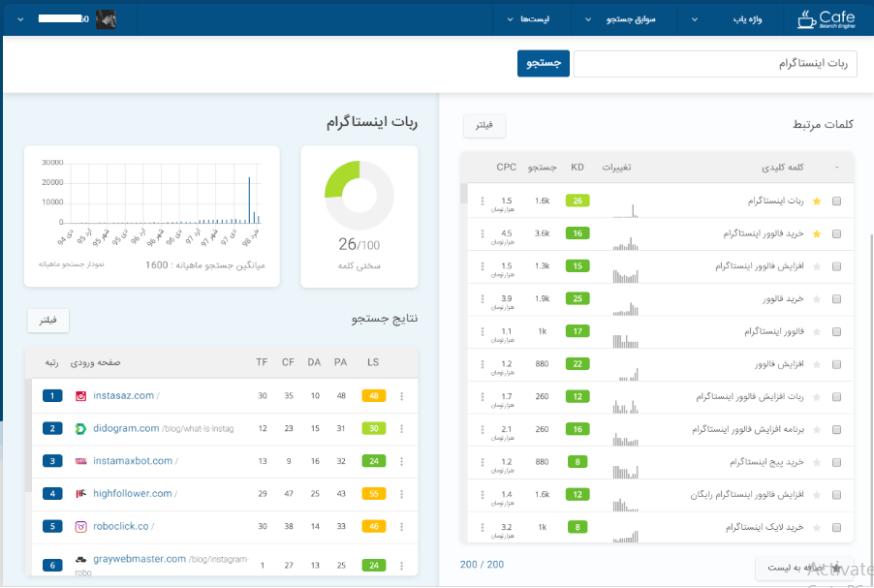Click the search input field
This screenshot has width=874, height=588.
pos(715,64)
